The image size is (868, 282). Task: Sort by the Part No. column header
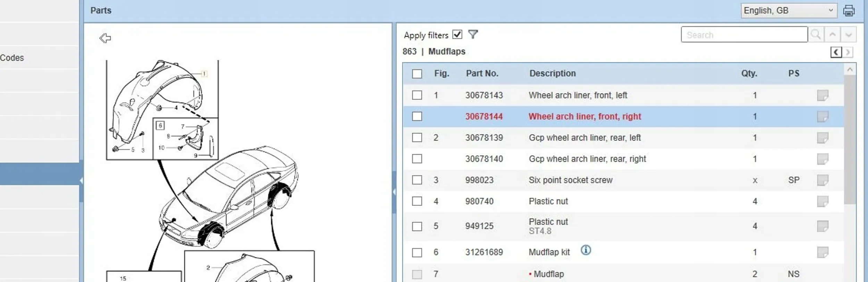482,73
